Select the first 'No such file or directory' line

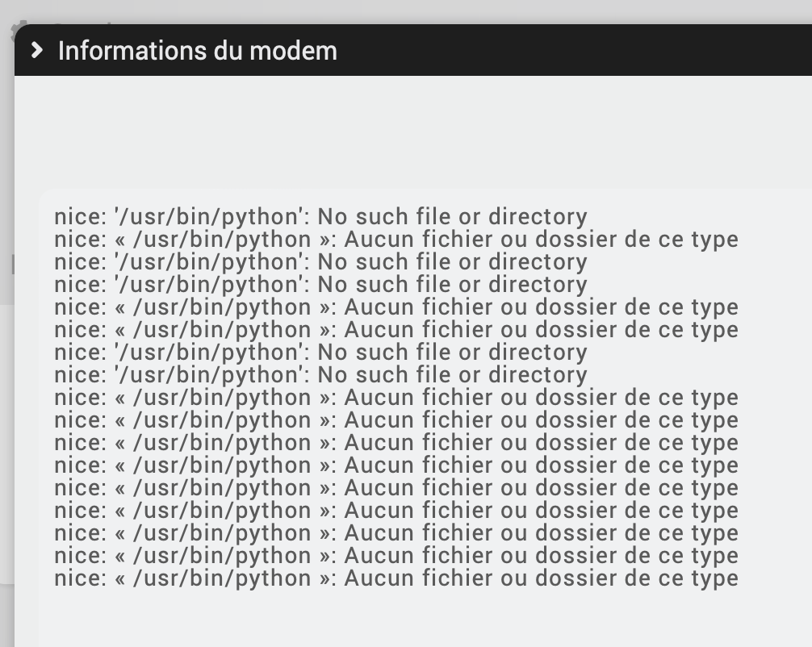[x=320, y=217]
